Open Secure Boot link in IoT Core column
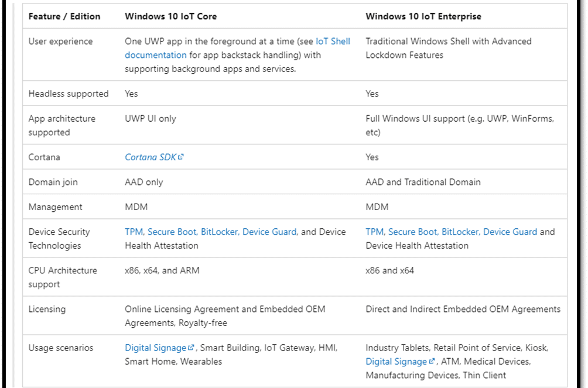The image size is (588, 388). (x=172, y=232)
